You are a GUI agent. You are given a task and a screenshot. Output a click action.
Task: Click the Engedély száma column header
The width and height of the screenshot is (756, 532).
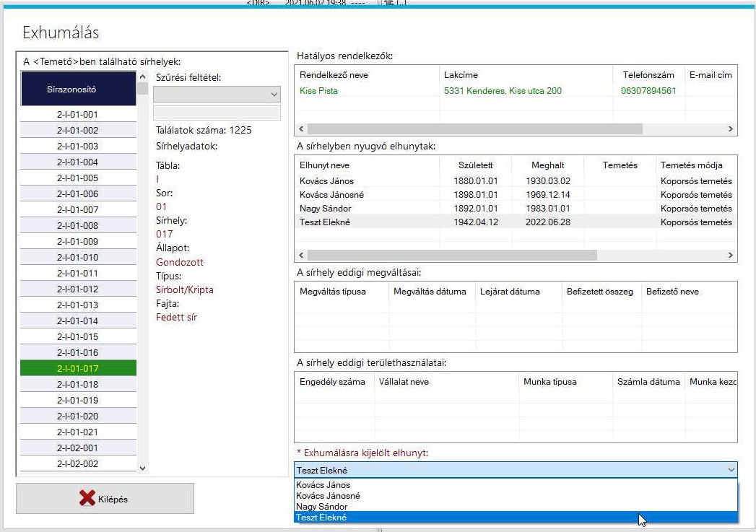coord(332,382)
